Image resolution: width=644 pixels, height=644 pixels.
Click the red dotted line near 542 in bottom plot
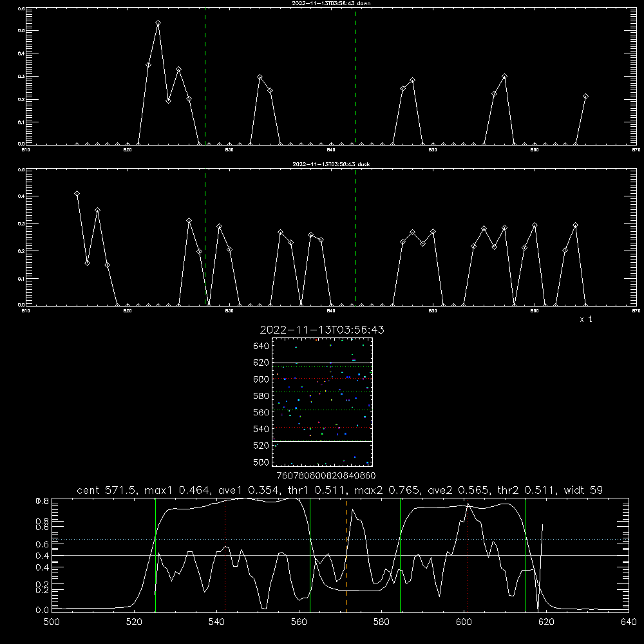pyautogui.click(x=225, y=555)
